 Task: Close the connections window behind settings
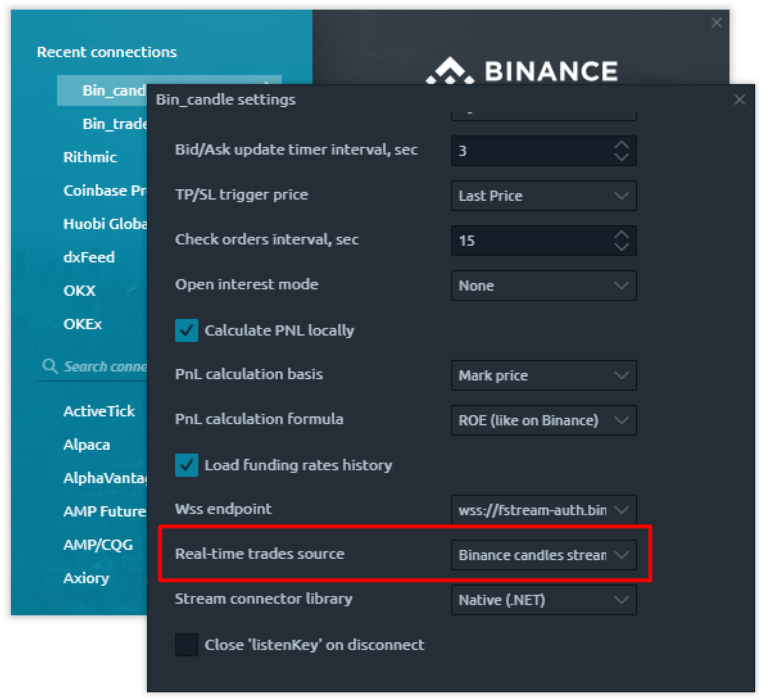pos(716,22)
